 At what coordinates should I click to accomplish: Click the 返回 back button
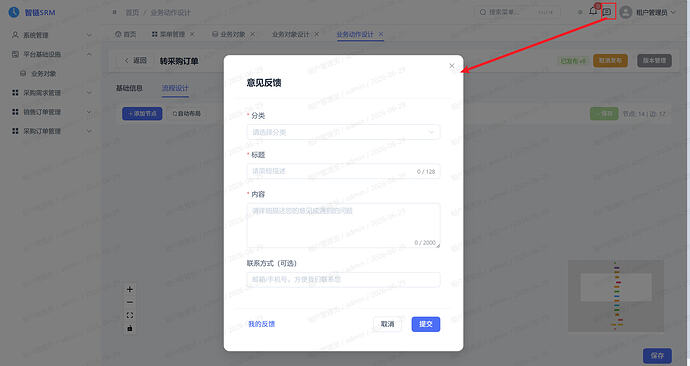coord(136,61)
